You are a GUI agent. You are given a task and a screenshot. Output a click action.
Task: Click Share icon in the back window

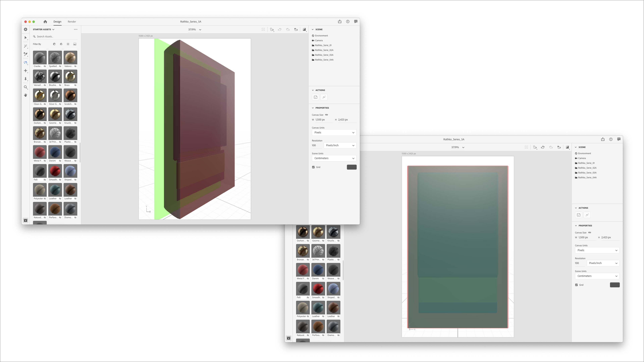(603, 139)
